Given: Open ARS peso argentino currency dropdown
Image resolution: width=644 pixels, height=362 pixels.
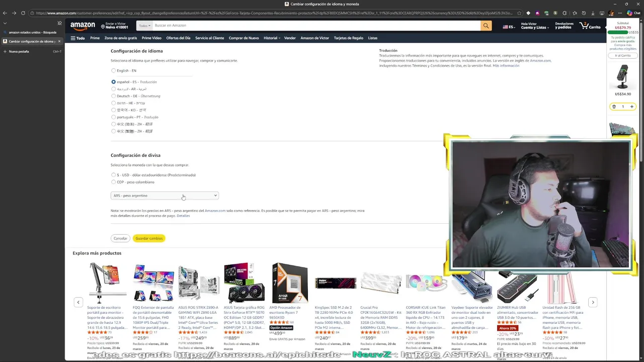Looking at the screenshot, I should pos(165,196).
